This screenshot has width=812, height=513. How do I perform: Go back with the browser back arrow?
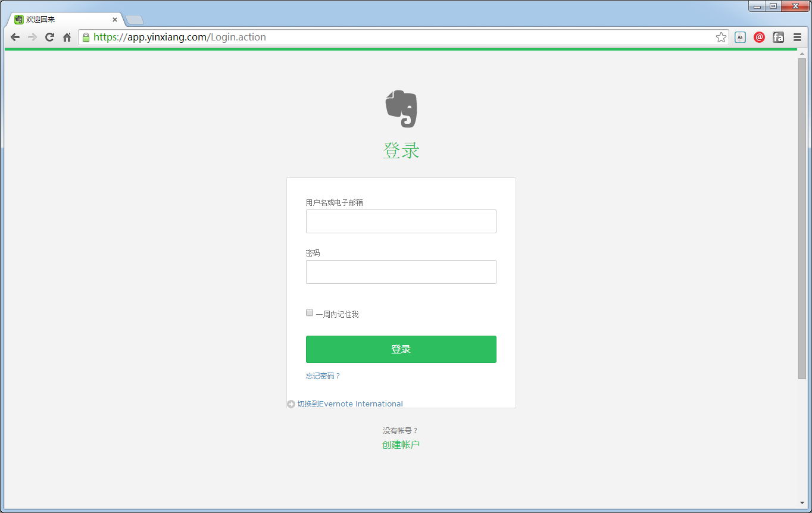pos(15,37)
